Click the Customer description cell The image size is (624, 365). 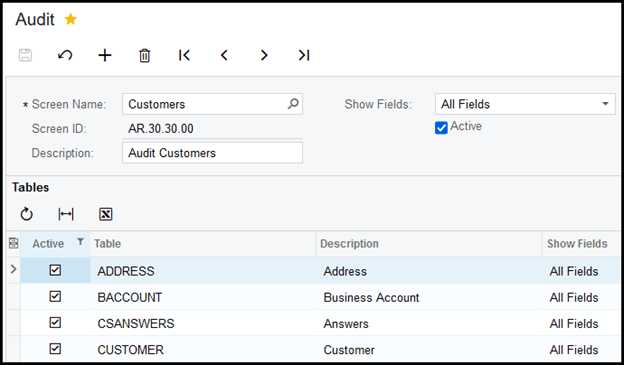[429, 349]
